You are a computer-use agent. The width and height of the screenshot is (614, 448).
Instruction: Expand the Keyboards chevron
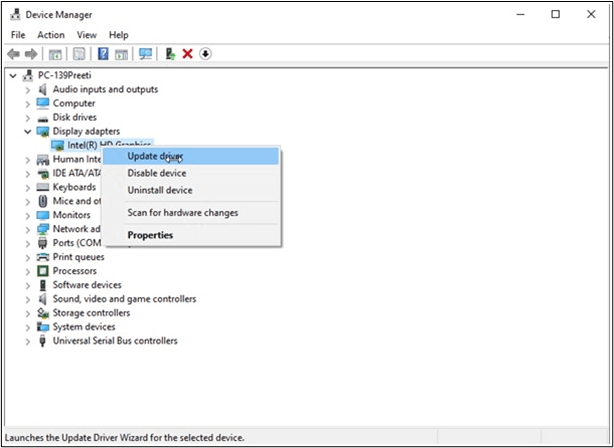27,188
